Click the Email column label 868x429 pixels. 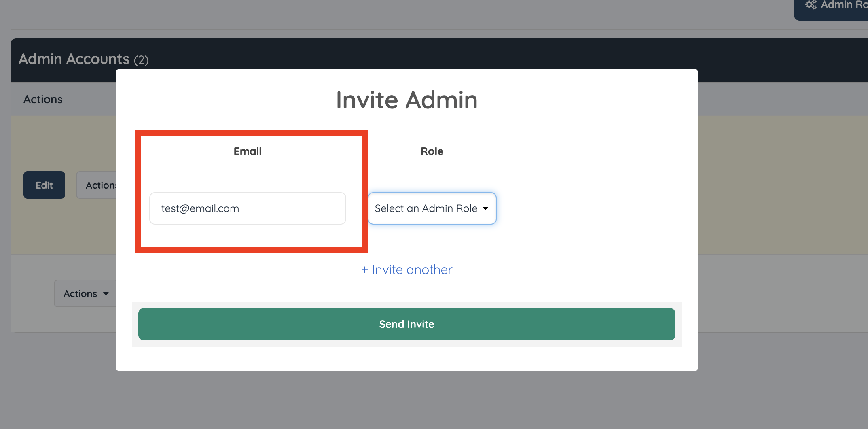248,151
